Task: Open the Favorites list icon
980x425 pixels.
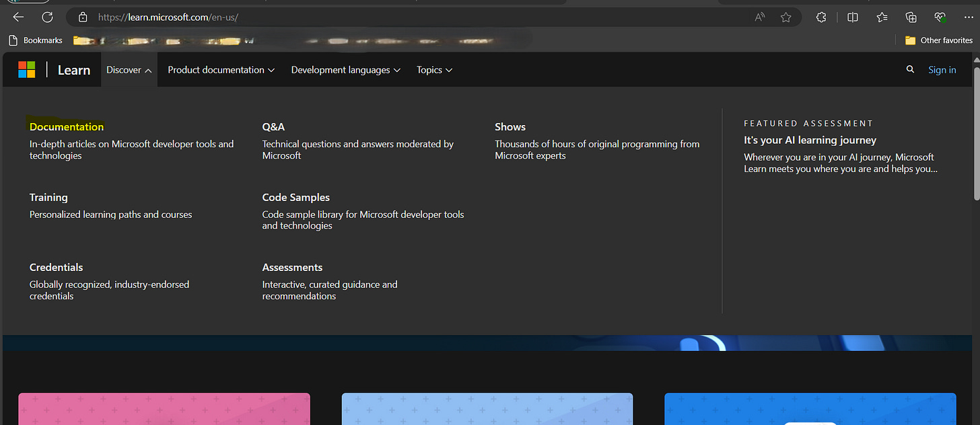Action: click(x=882, y=17)
